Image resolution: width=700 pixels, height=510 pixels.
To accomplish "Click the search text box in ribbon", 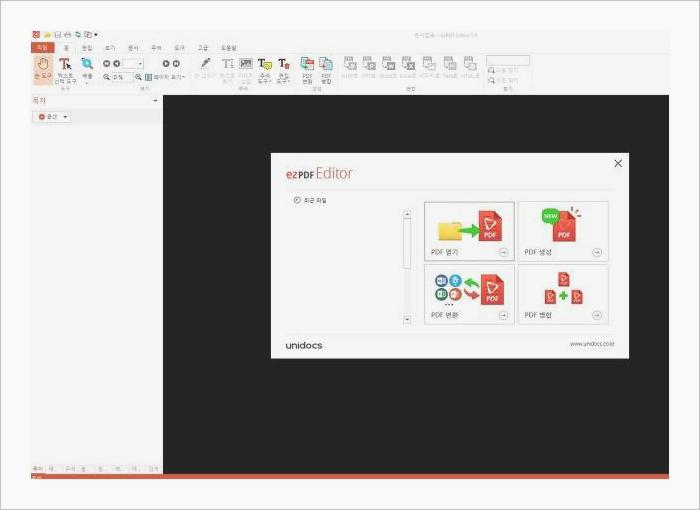I will point(508,60).
